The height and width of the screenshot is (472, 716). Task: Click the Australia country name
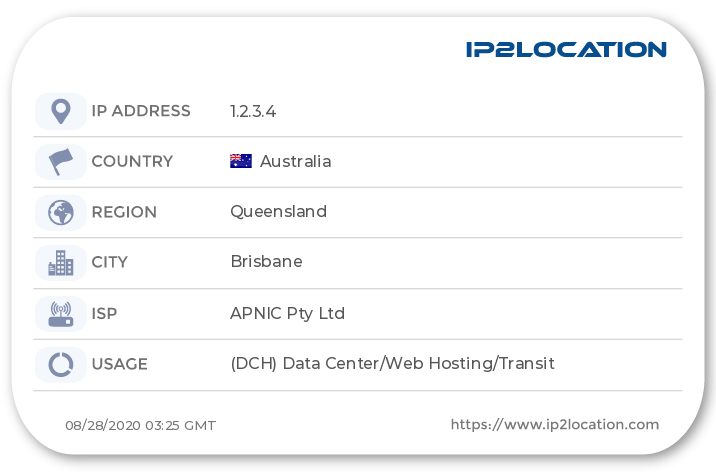point(295,161)
